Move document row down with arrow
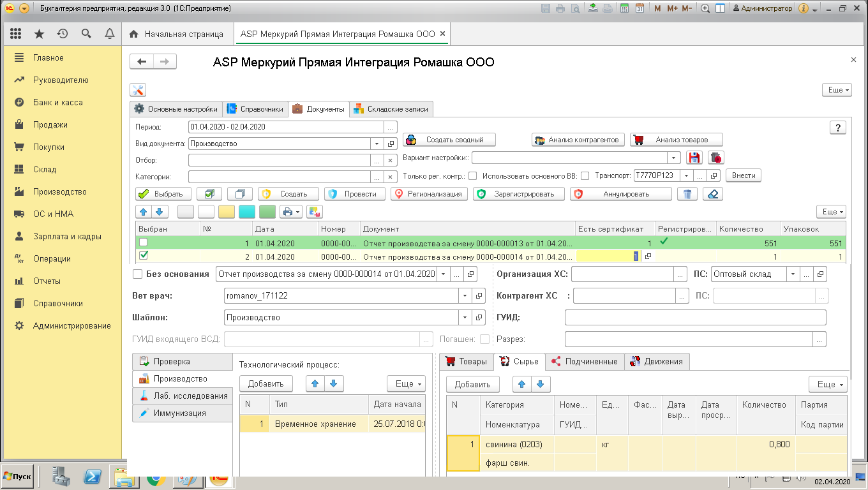Viewport: 868px width, 490px height. click(159, 212)
